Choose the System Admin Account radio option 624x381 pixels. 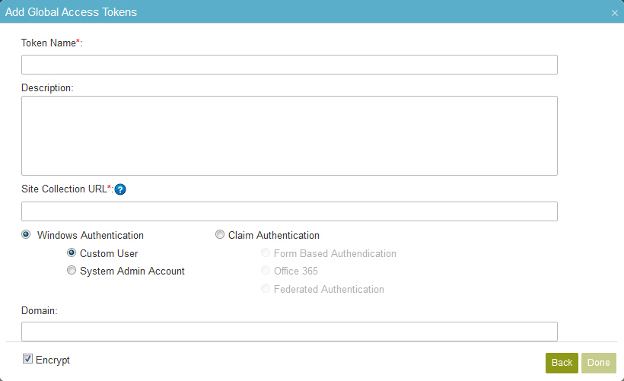pos(71,270)
